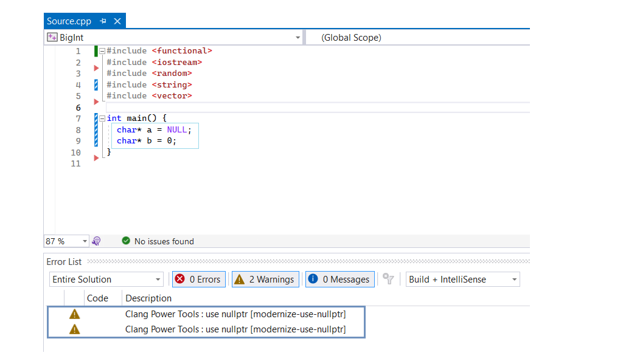Toggle the 0 Messages filter
Screen dimensions: 623x364
pyautogui.click(x=339, y=280)
